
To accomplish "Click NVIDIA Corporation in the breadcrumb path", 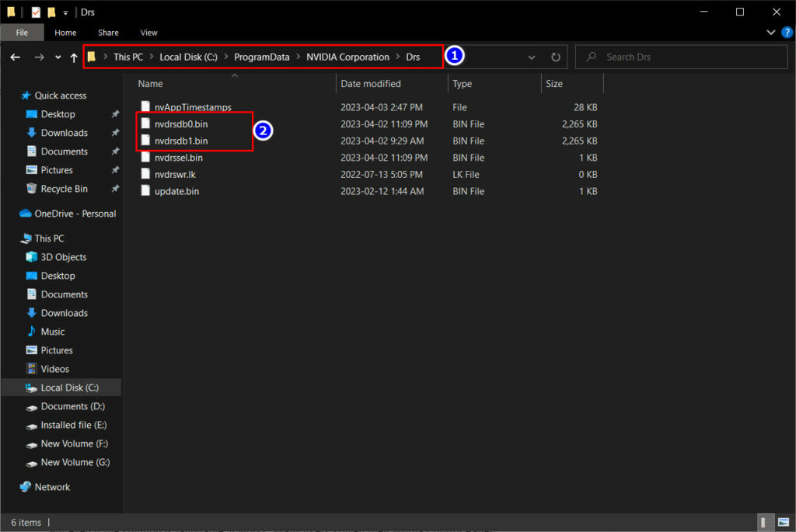I will [x=347, y=57].
